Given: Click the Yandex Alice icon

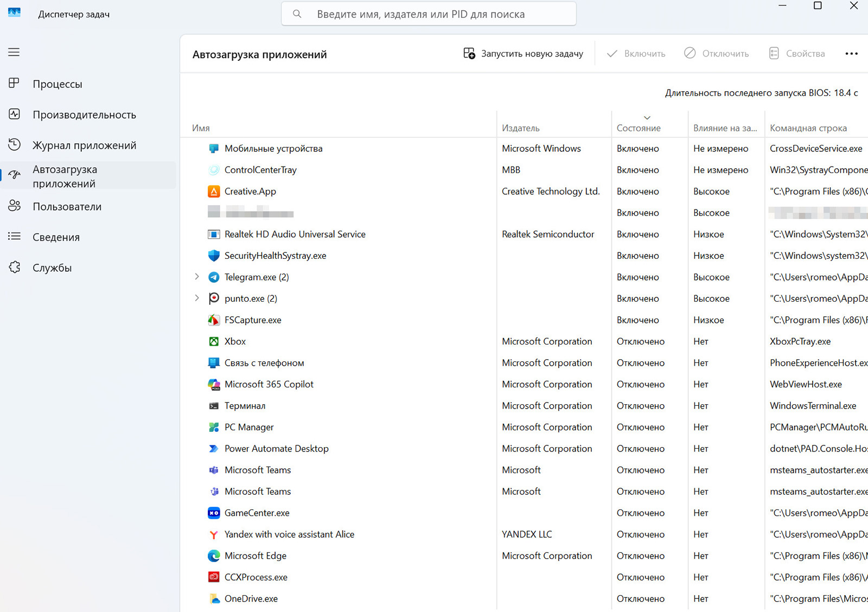Looking at the screenshot, I should click(214, 534).
